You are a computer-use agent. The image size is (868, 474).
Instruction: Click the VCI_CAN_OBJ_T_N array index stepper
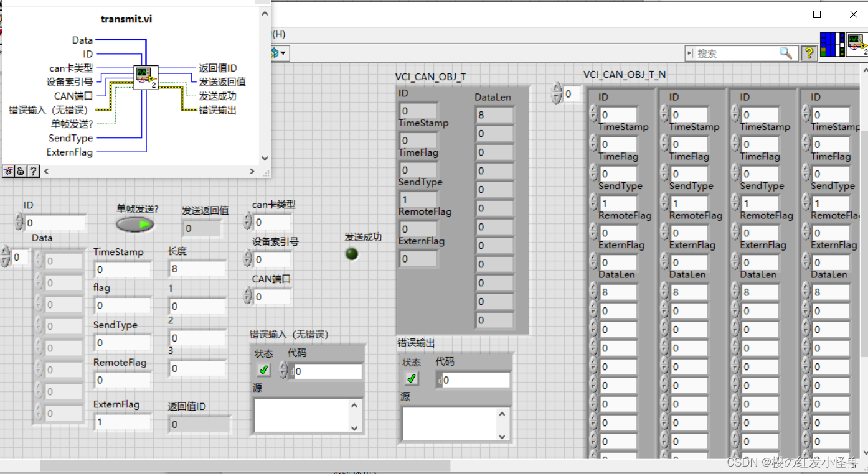(x=557, y=94)
